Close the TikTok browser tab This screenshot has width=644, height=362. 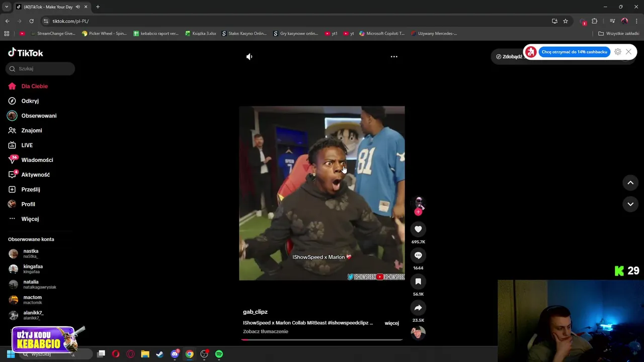86,7
